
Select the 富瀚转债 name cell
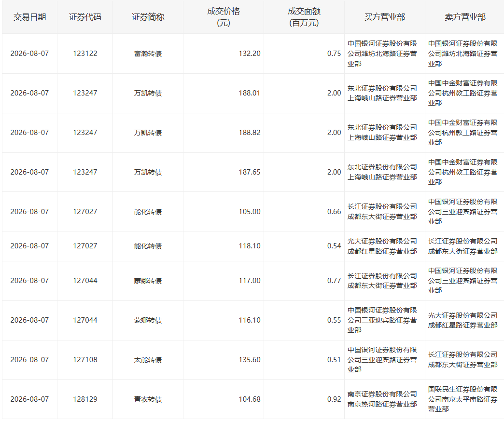coord(148,54)
